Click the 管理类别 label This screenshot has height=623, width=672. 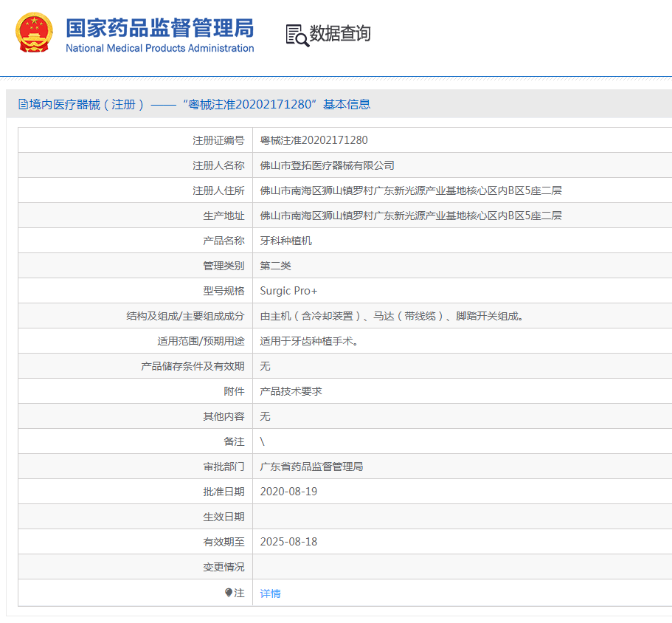point(224,266)
